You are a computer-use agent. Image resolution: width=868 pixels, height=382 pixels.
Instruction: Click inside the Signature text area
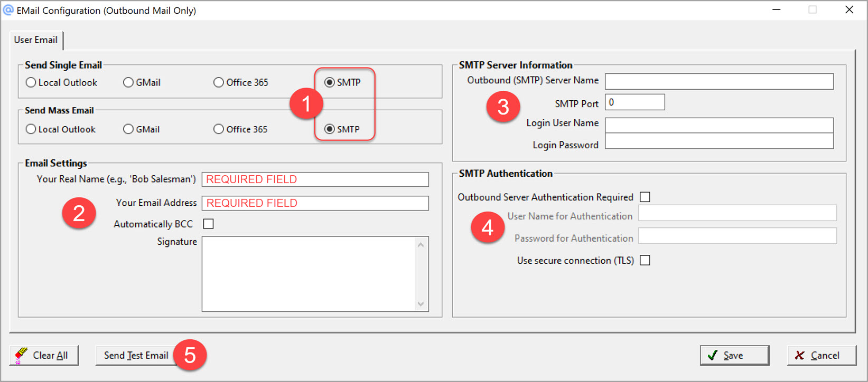point(309,274)
